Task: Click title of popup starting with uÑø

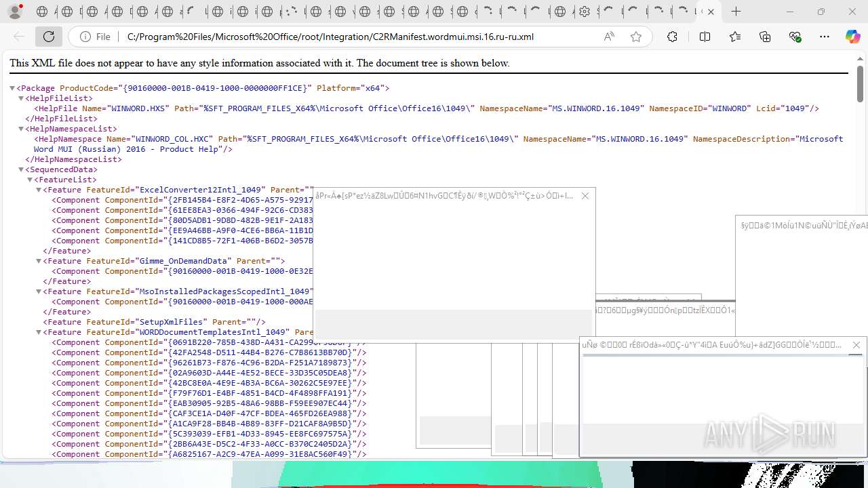Action: [712, 345]
